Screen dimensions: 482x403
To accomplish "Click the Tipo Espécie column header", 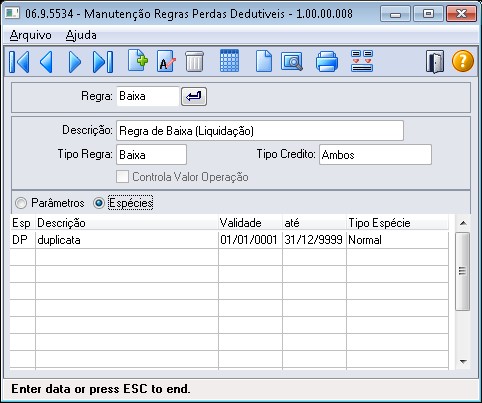I will point(397,223).
